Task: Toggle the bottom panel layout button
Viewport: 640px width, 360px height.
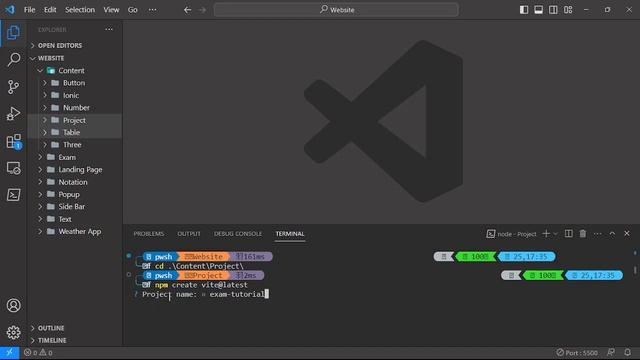Action: pos(538,10)
